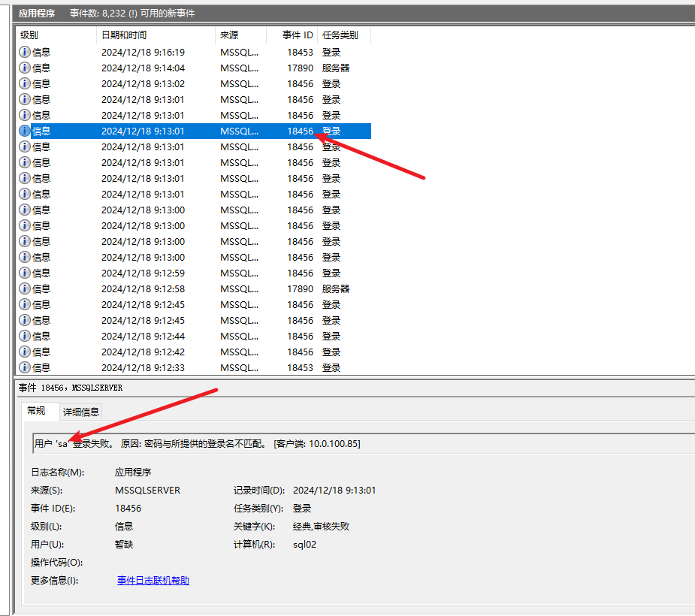Click event ID 18453 in 9:16:19 row
The image size is (695, 616).
pyautogui.click(x=300, y=52)
